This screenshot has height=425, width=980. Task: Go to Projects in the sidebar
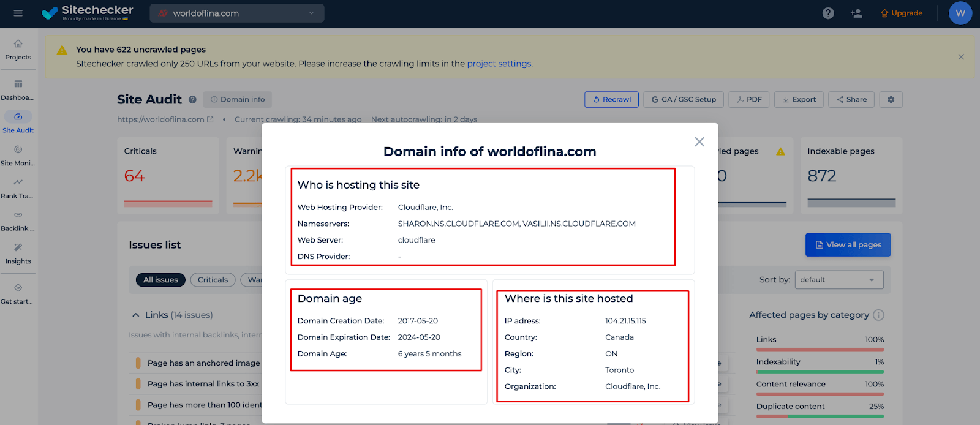18,50
